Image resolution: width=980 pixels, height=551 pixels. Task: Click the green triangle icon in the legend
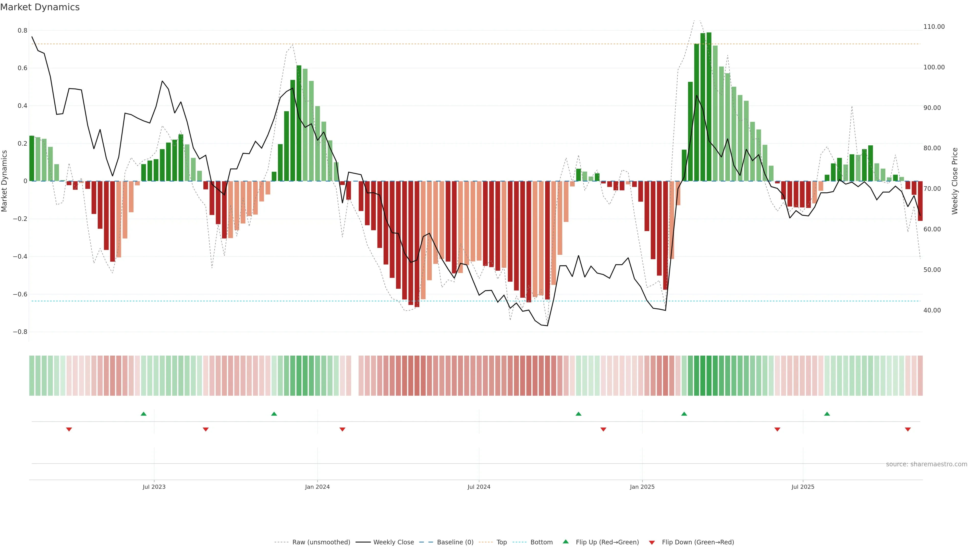pyautogui.click(x=566, y=542)
